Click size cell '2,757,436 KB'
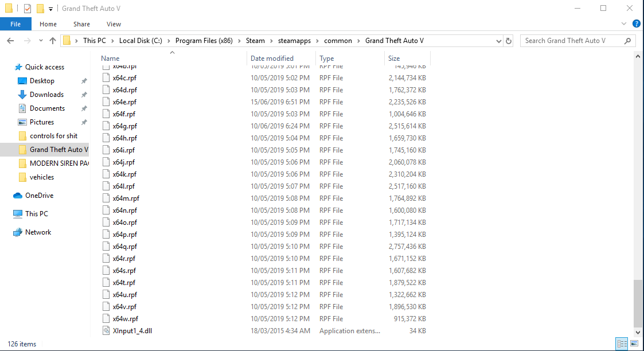 tap(407, 247)
